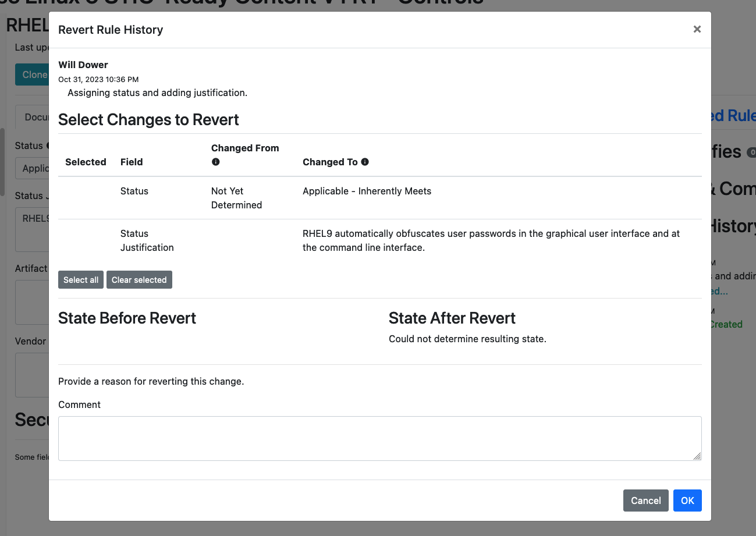756x536 pixels.
Task: Click Select all button
Action: pos(81,280)
